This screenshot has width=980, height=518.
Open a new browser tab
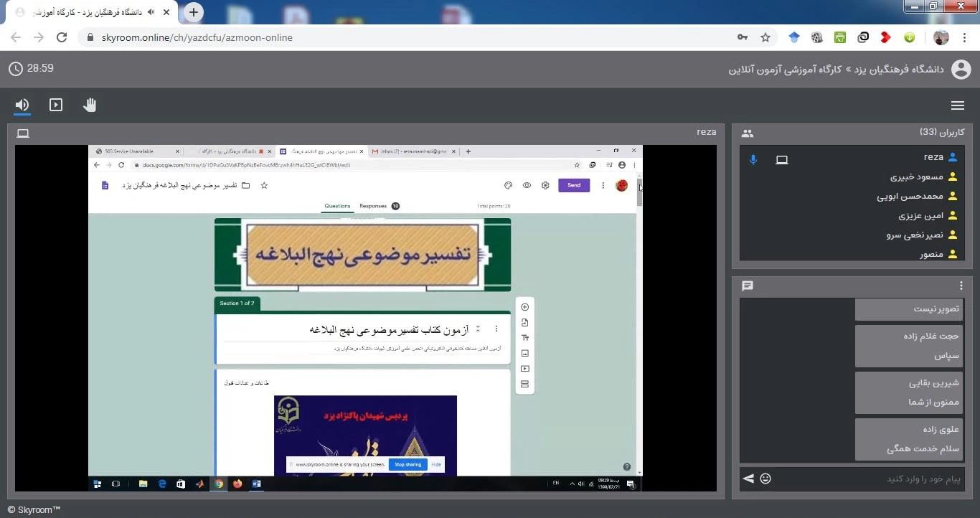pos(194,12)
